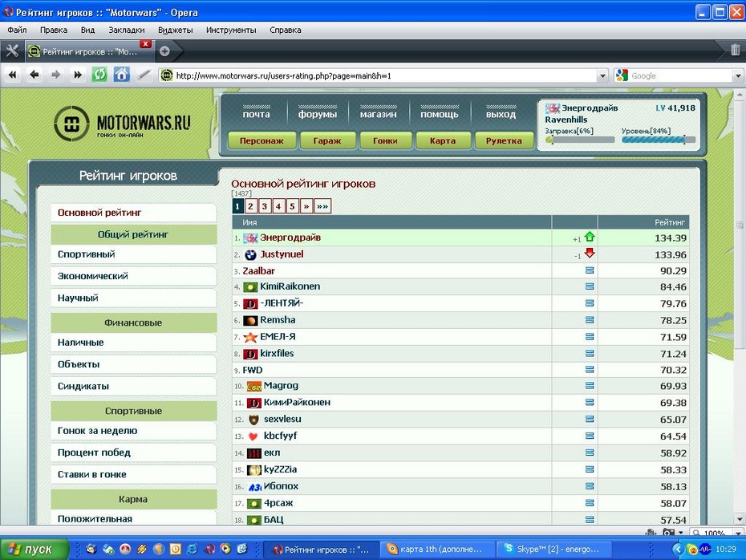Click the Уровень level progress bar
746x560 pixels.
659,140
